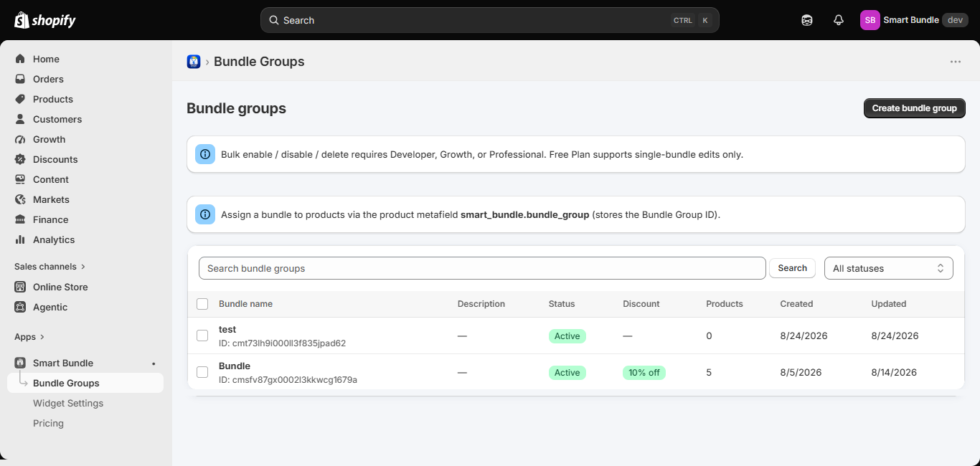Viewport: 980px width, 466px height.
Task: Click the Home icon in sidebar
Action: (20, 59)
